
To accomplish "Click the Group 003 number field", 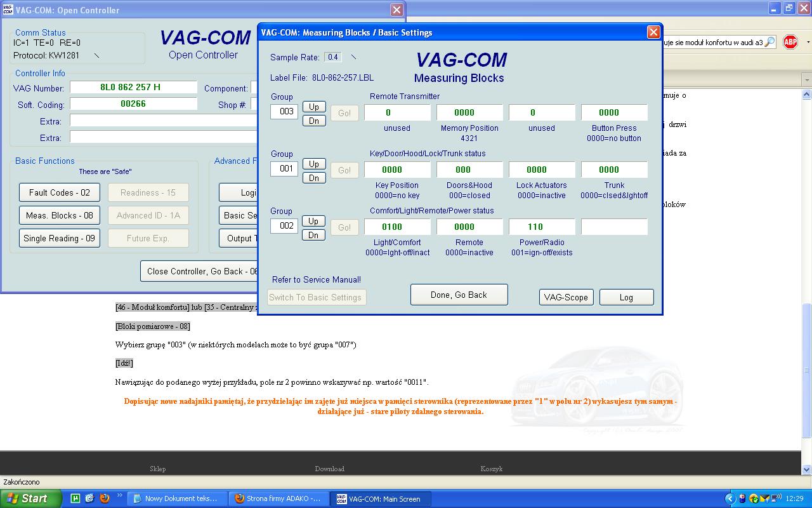I will coord(284,111).
